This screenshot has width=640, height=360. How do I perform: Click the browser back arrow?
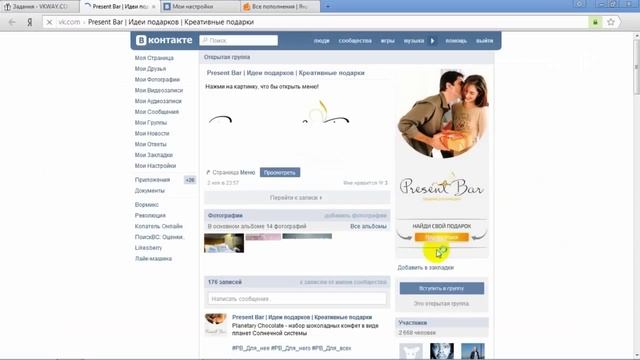12,22
